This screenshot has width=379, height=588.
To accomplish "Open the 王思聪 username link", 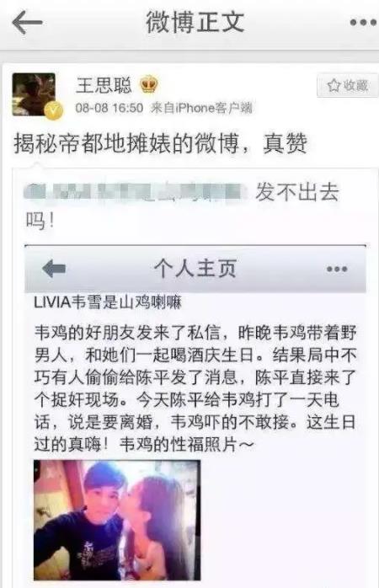I will click(104, 85).
